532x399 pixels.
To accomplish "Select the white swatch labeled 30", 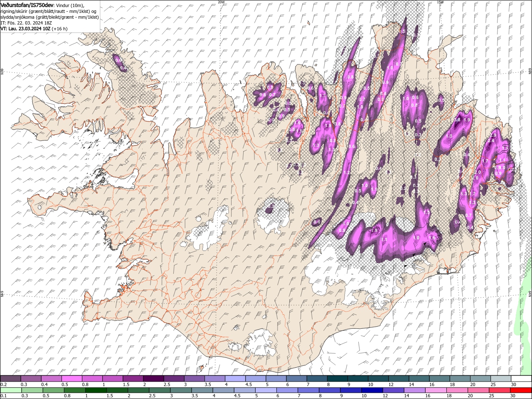I will pos(521,379).
